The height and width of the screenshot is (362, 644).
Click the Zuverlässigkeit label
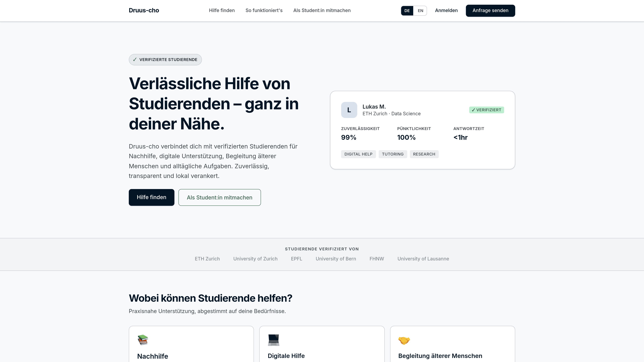(x=360, y=129)
